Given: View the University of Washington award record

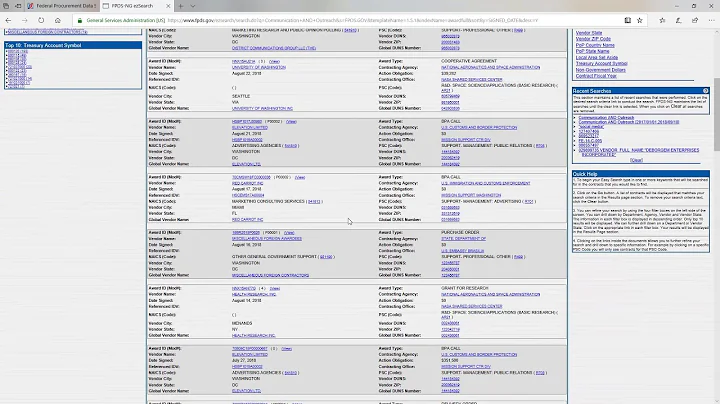Looking at the screenshot, I should tap(274, 62).
